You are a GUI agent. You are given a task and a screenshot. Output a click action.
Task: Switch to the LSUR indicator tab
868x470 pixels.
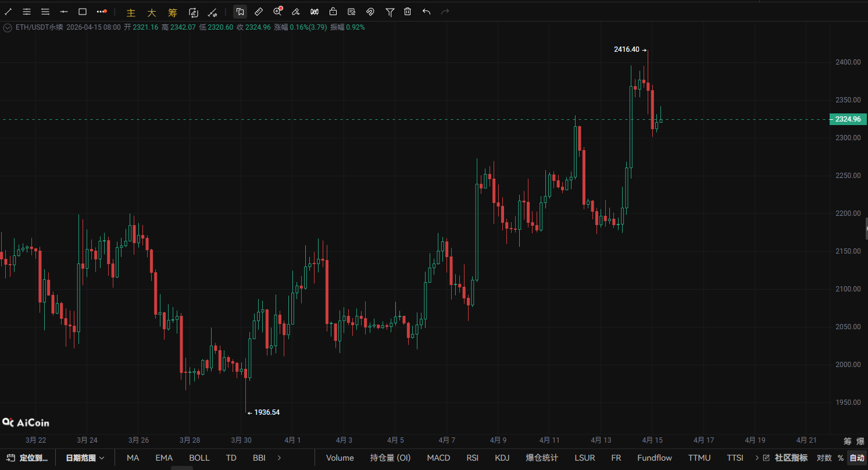click(x=585, y=458)
